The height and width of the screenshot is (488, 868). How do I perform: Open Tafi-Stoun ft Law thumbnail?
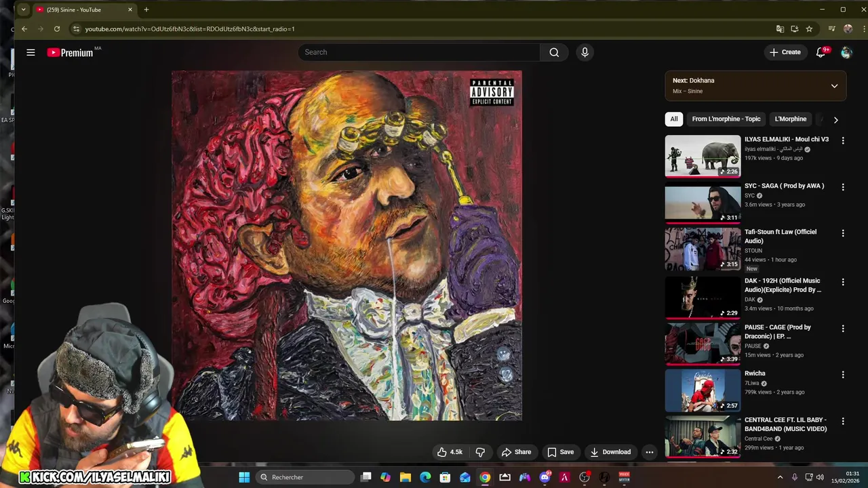(703, 249)
